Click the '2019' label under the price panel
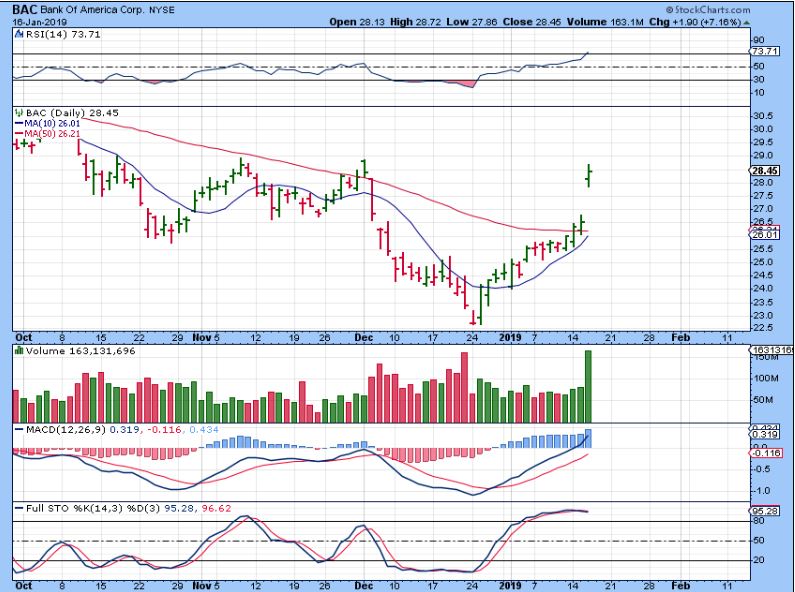Screen dimensions: 795x592 pyautogui.click(x=510, y=338)
